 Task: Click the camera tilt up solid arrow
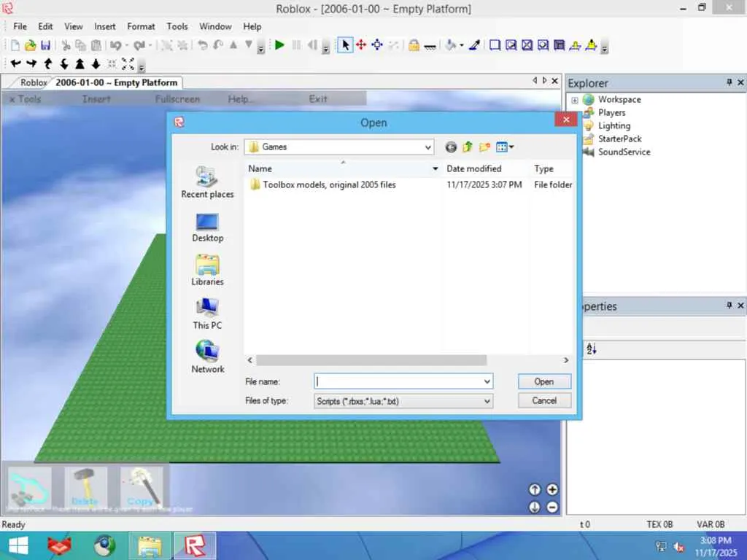pos(80,63)
